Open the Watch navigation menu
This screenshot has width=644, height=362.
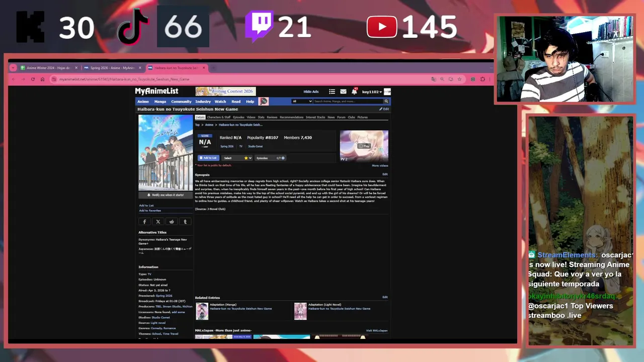[x=220, y=102]
